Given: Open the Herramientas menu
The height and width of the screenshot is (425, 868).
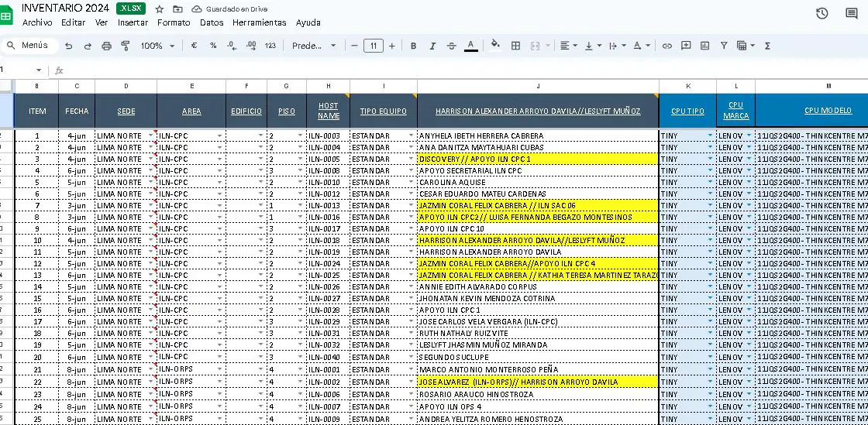Looking at the screenshot, I should [x=259, y=22].
